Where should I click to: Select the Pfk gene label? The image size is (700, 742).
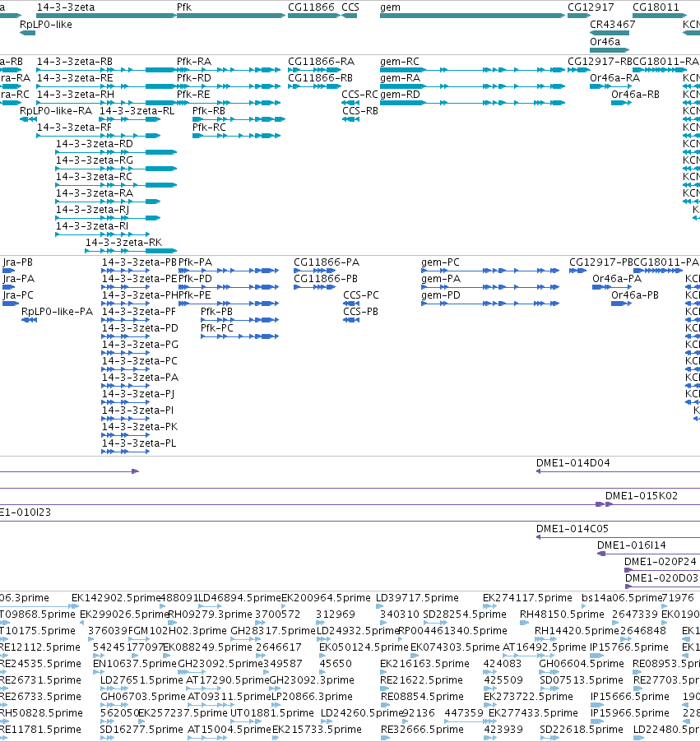click(x=184, y=7)
